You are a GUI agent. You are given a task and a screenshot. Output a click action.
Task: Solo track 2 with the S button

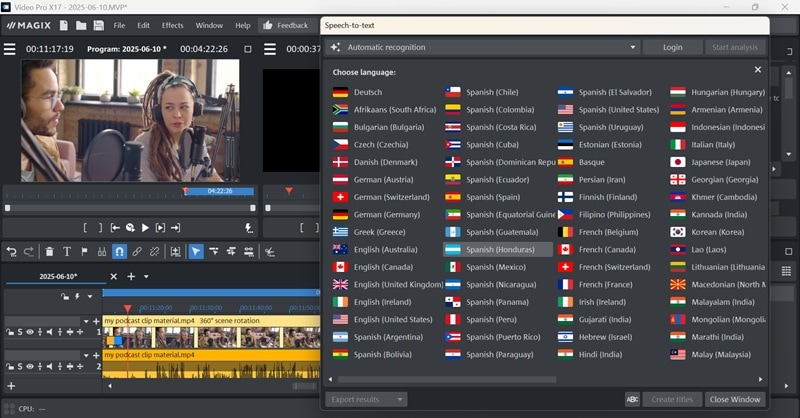(20, 366)
